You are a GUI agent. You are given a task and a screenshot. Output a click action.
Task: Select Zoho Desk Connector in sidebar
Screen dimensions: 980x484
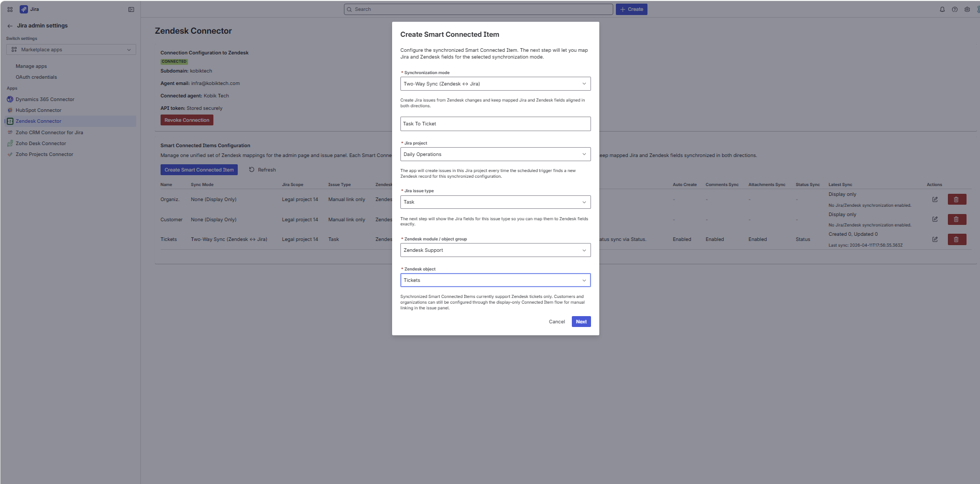click(x=41, y=144)
